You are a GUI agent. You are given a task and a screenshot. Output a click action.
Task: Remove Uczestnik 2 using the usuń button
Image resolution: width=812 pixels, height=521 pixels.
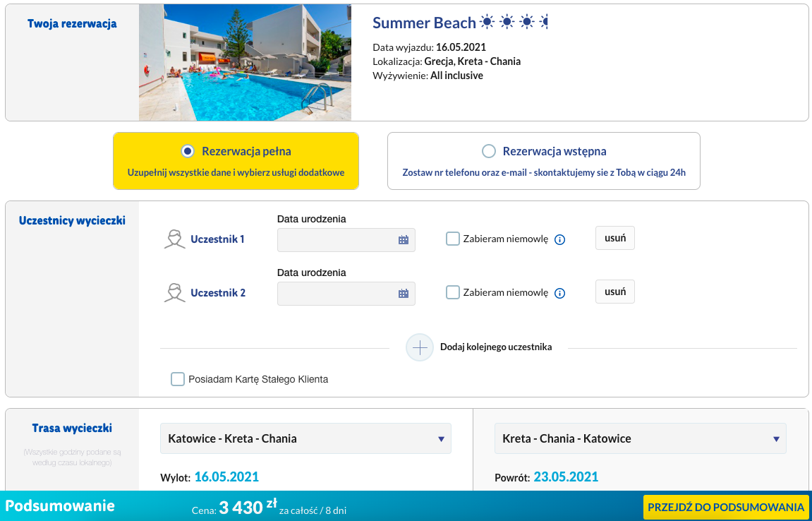point(614,291)
